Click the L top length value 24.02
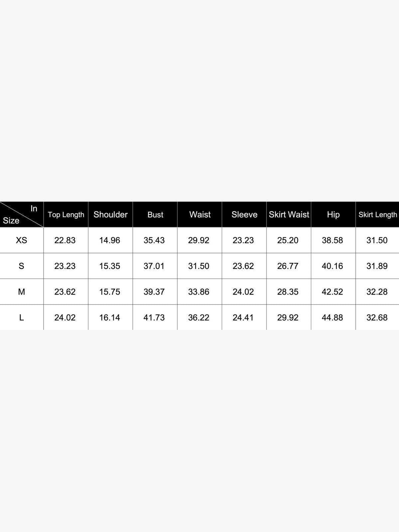The height and width of the screenshot is (532, 399). click(x=65, y=318)
